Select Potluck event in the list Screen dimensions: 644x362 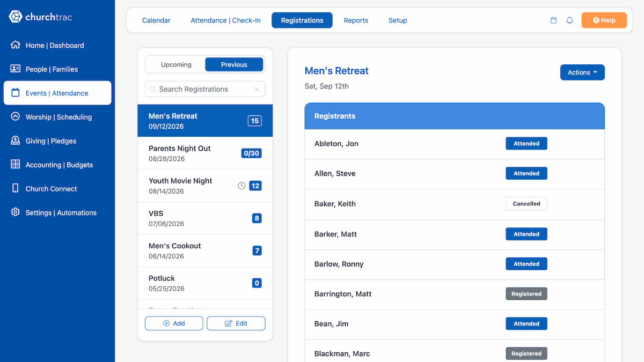click(205, 283)
